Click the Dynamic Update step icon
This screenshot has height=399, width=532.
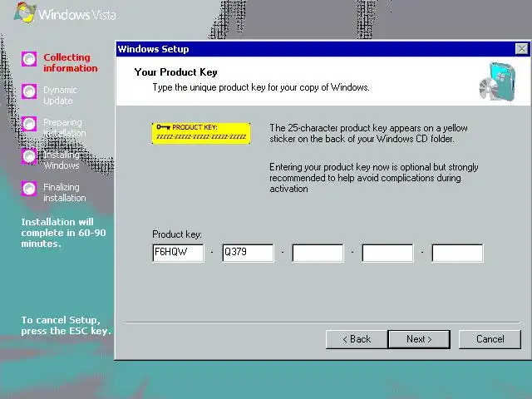coord(29,91)
